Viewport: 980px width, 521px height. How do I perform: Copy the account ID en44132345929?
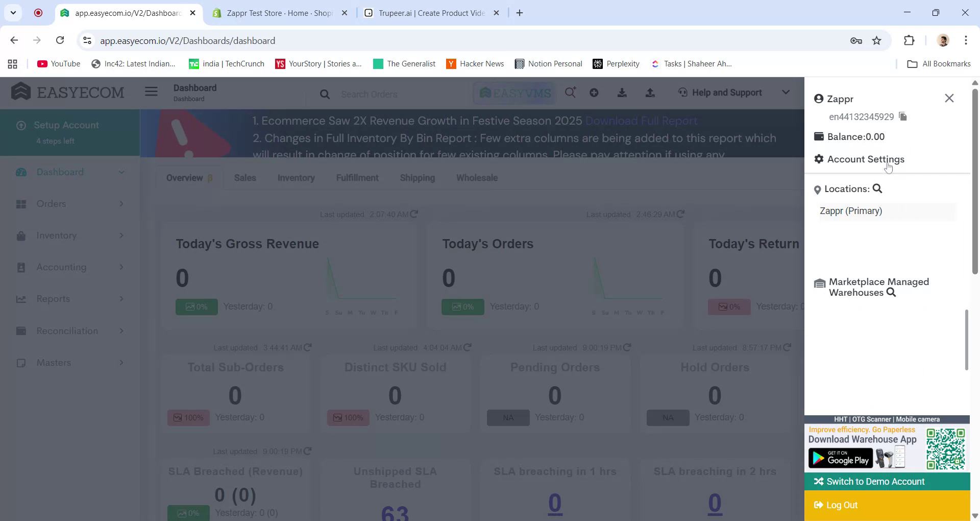(903, 116)
